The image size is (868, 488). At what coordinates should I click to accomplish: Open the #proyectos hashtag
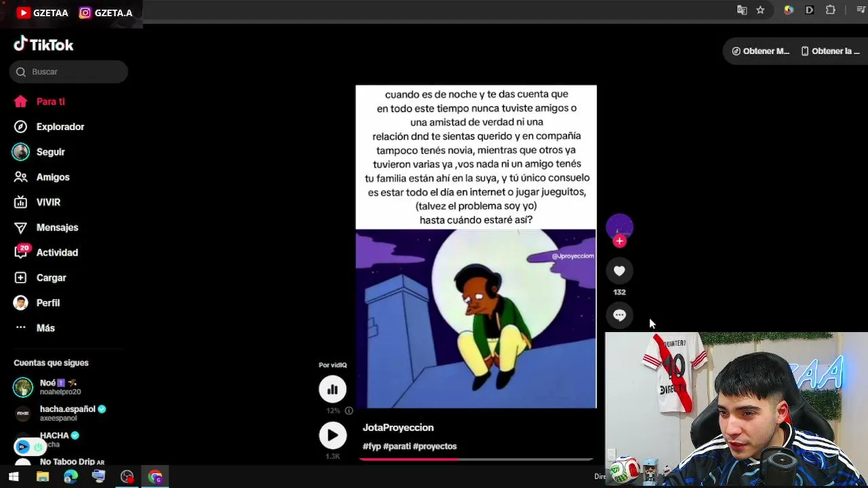click(x=435, y=447)
